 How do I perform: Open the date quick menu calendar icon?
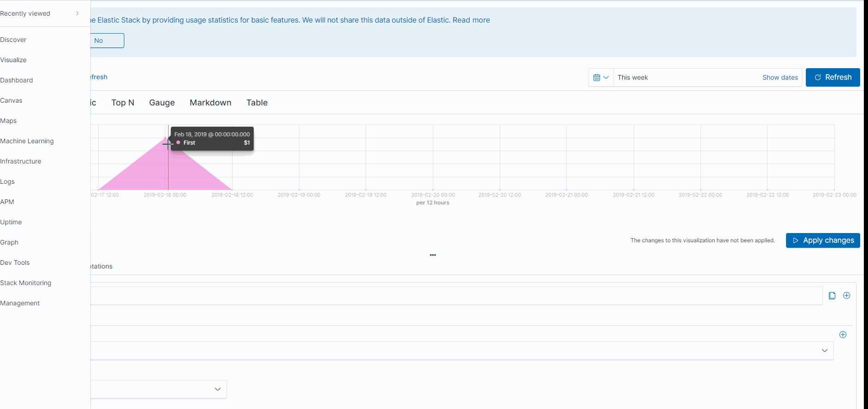pos(601,77)
